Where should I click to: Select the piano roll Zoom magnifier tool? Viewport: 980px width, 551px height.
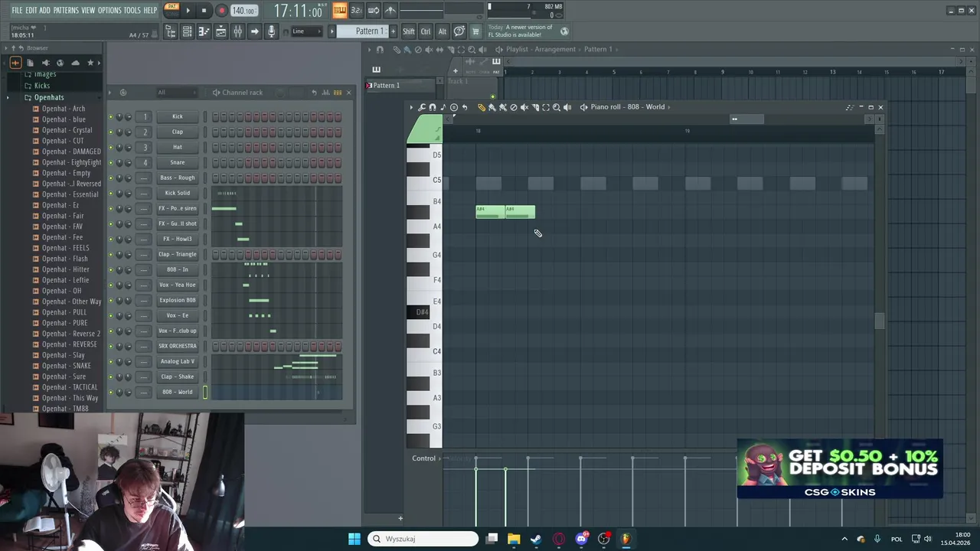pos(557,107)
